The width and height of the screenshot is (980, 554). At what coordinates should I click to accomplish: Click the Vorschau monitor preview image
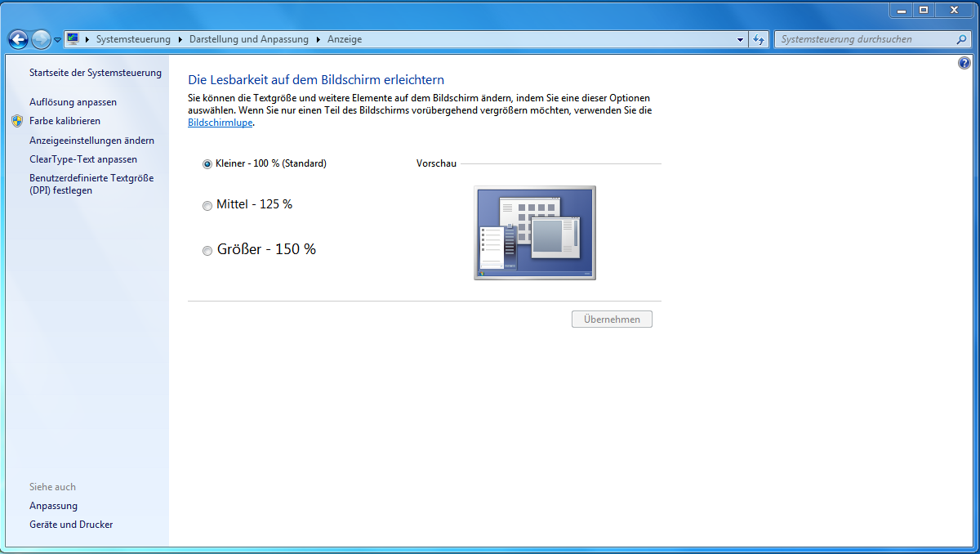[535, 233]
